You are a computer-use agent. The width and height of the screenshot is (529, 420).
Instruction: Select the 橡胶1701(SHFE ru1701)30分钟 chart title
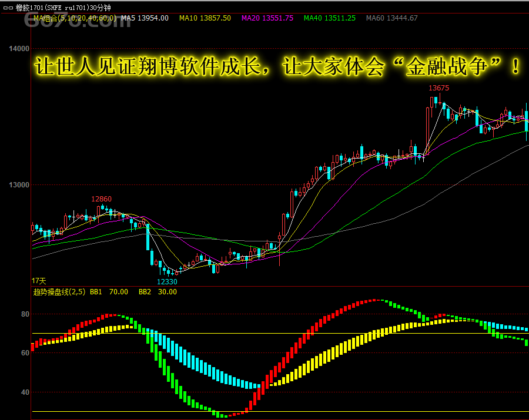pos(63,8)
